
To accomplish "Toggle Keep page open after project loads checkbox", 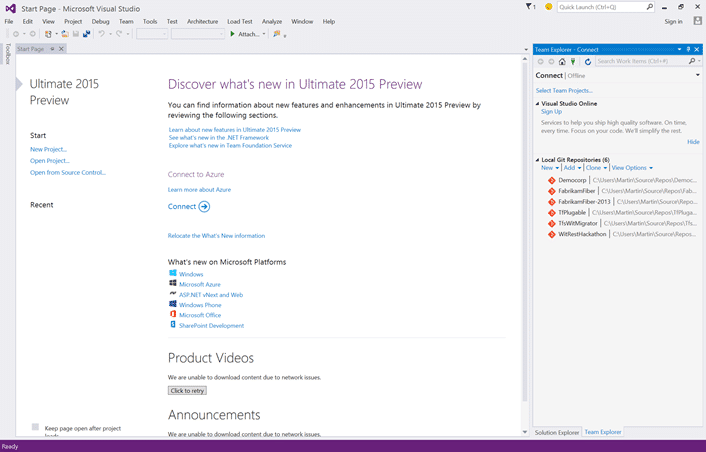I will point(35,427).
